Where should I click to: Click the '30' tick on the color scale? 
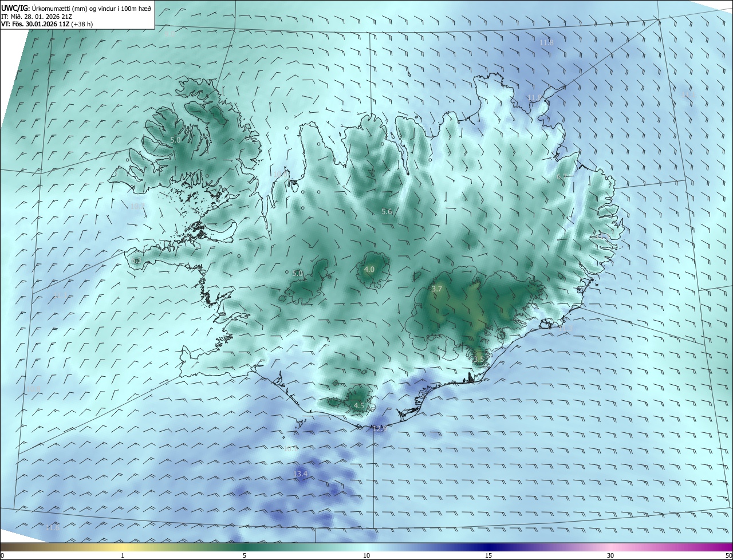[x=610, y=555]
